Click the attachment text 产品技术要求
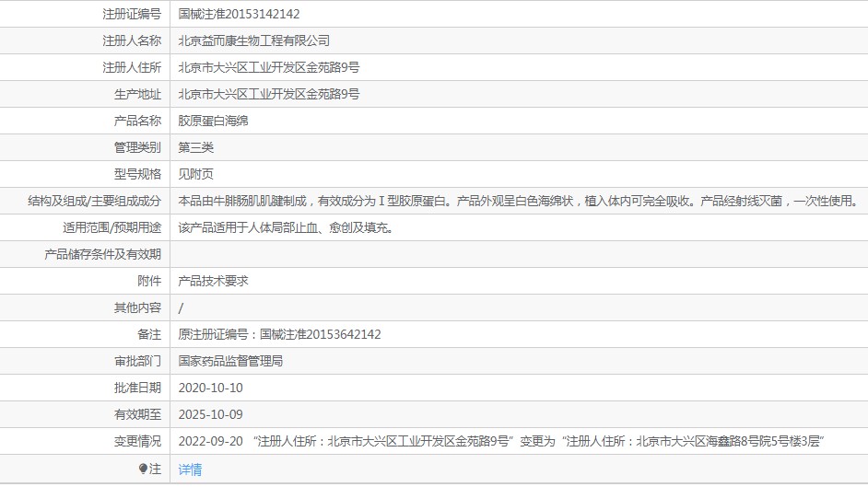Screen dimensions: 868x487 pos(213,281)
